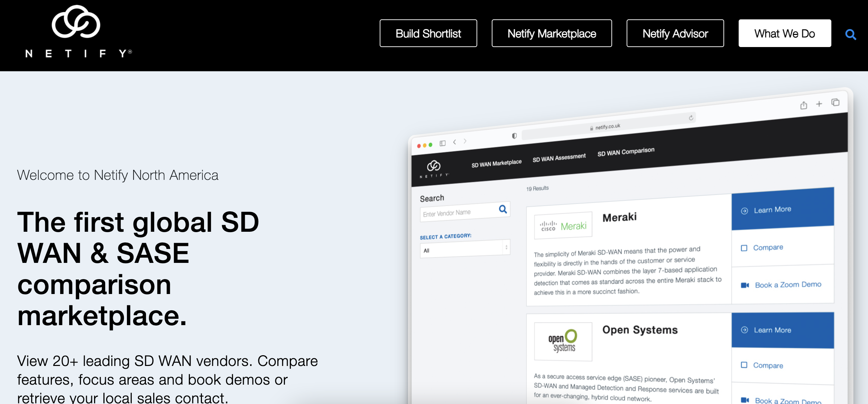Click the vendor search magnifier icon
Viewport: 868px width, 404px height.
(503, 209)
